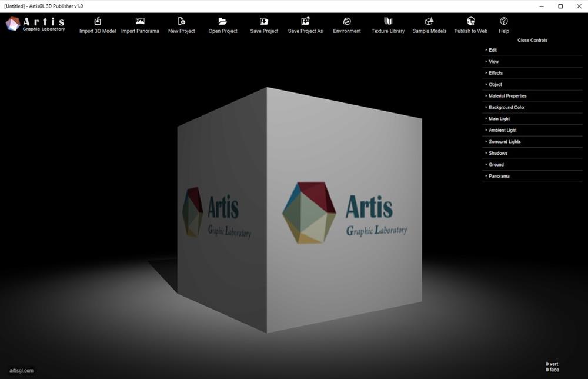Expand the Material Properties section

[x=532, y=96]
